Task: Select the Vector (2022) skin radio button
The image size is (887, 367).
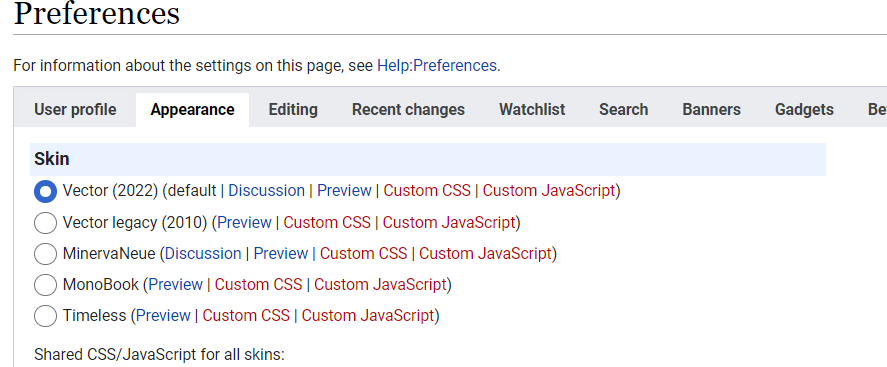Action: tap(45, 191)
